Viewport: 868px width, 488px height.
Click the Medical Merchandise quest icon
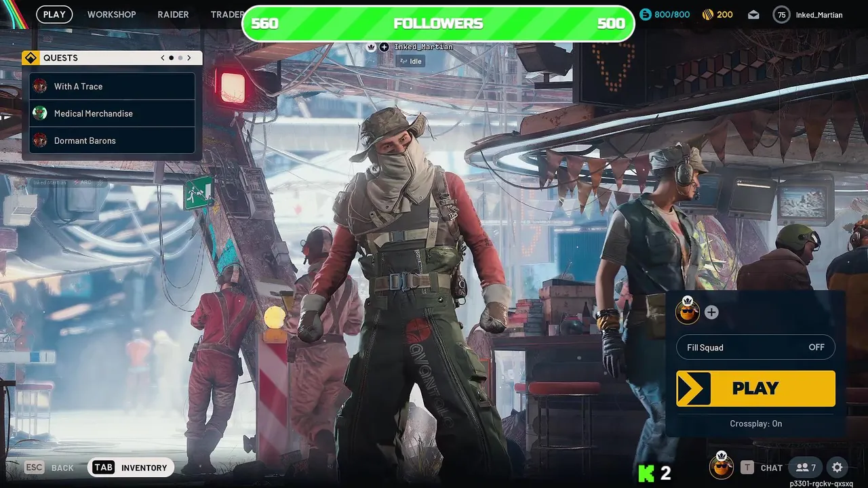(x=40, y=113)
